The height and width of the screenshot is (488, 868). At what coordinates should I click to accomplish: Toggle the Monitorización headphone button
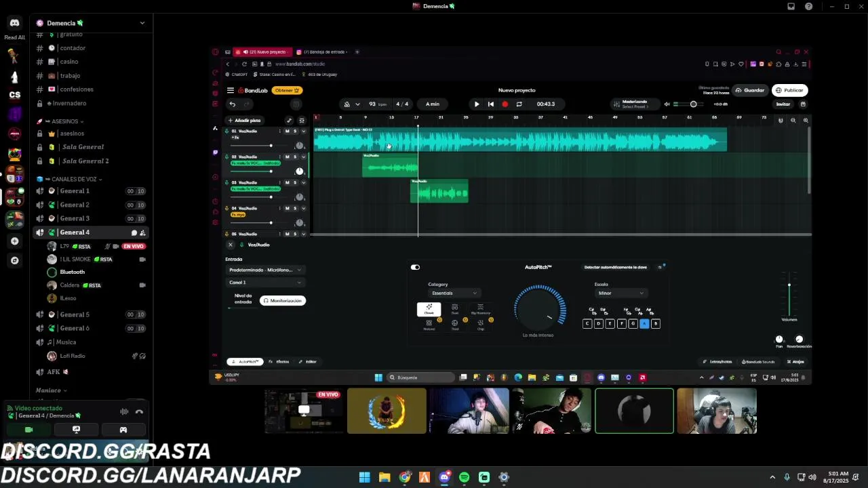click(283, 301)
